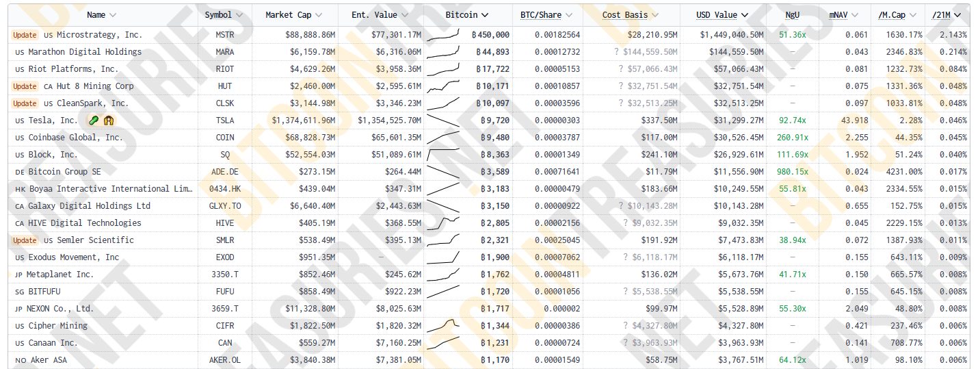
Task: Open the Marathon Digital Holdings company link
Action: (x=85, y=52)
